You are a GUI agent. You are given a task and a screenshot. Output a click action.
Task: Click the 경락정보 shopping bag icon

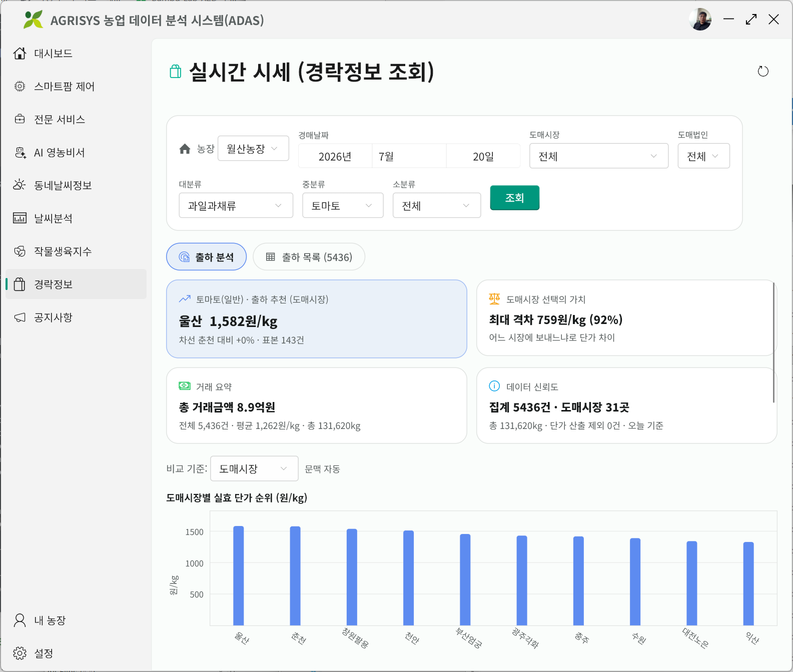[x=20, y=284]
